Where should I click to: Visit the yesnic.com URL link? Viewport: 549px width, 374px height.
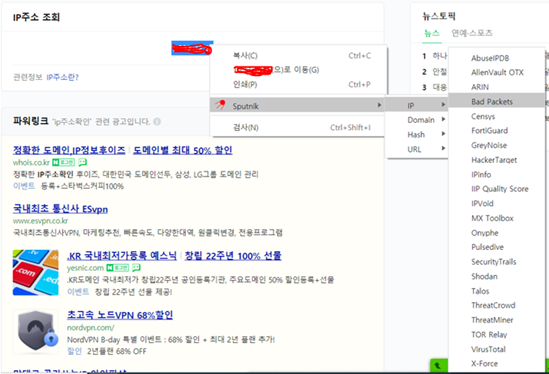tap(85, 268)
